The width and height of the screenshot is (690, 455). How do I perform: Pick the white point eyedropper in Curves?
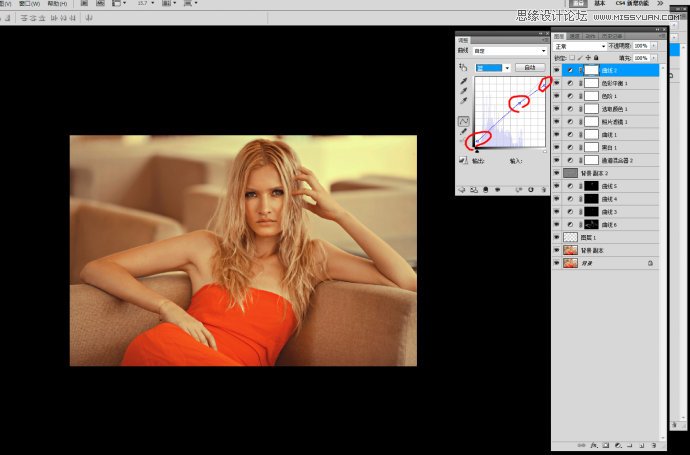464,101
